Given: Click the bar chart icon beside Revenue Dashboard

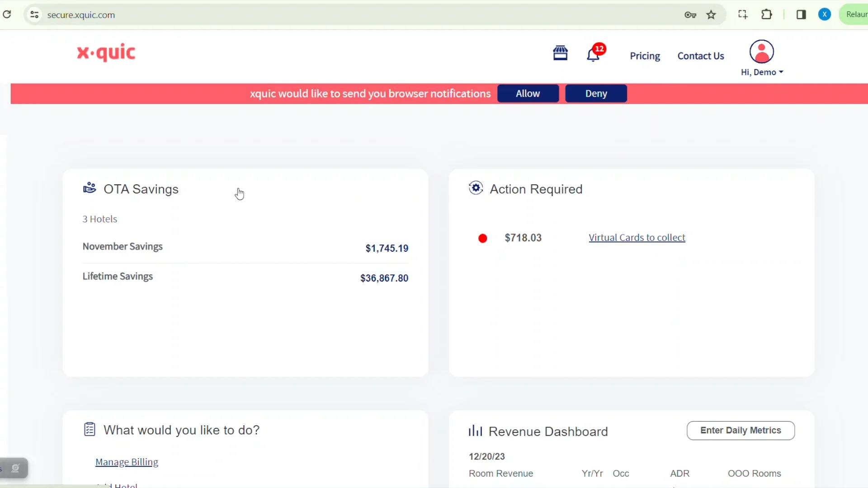Looking at the screenshot, I should [x=475, y=431].
